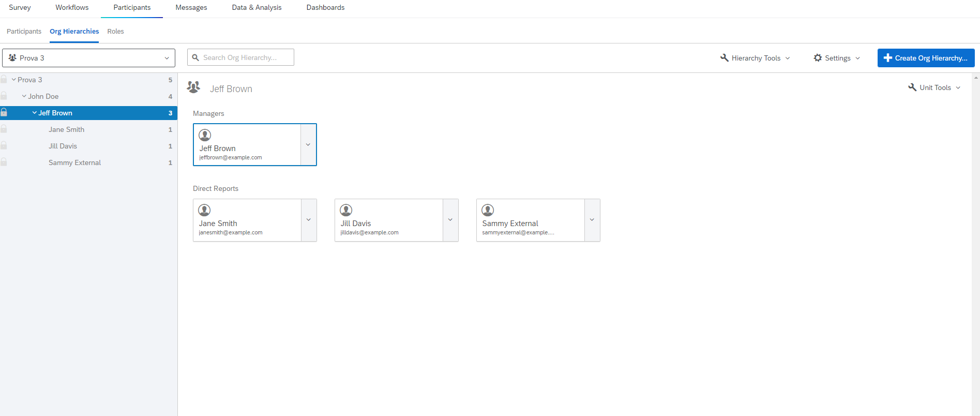Click Sammy External name in report card
Viewport: 980px width, 416px height.
click(x=510, y=224)
